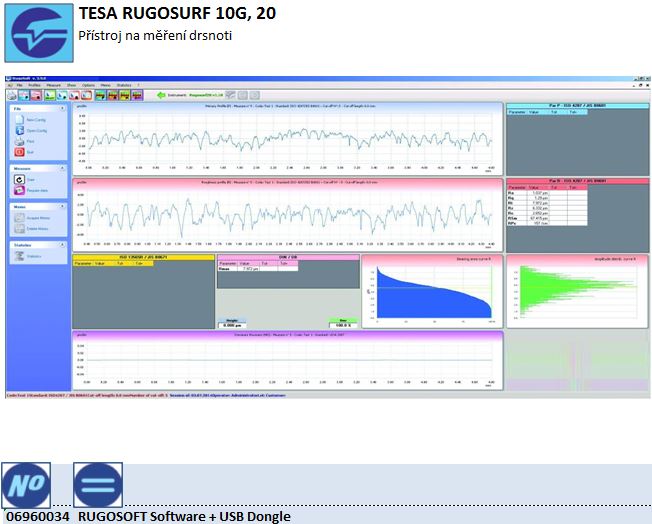This screenshot has height=524, width=652.
Task: Click the New Config label in sidebar
Action: point(36,120)
